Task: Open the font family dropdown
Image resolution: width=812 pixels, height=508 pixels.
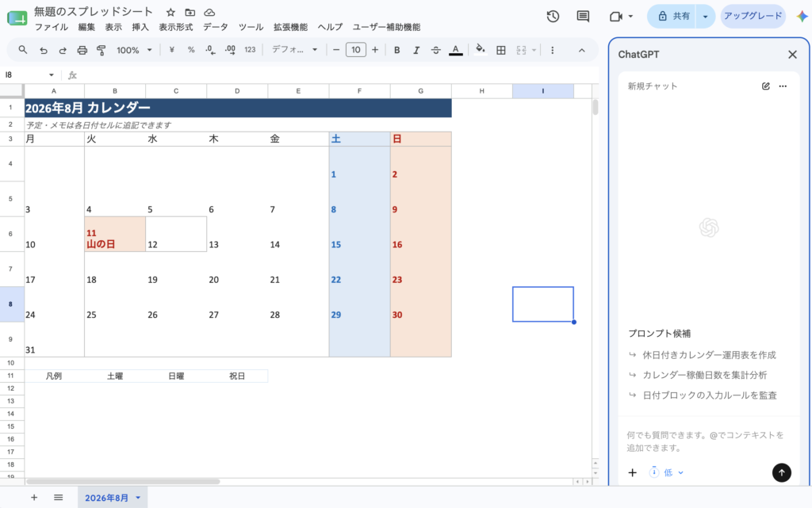Action: 295,50
